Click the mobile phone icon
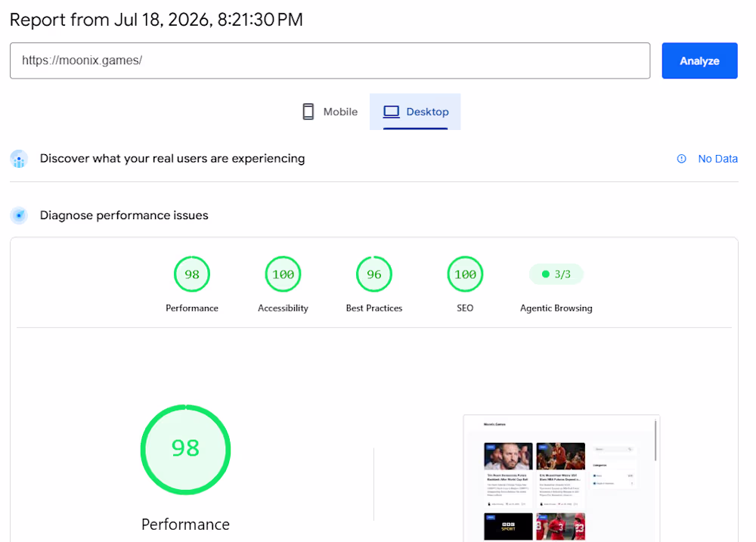The image size is (756, 542). point(308,112)
